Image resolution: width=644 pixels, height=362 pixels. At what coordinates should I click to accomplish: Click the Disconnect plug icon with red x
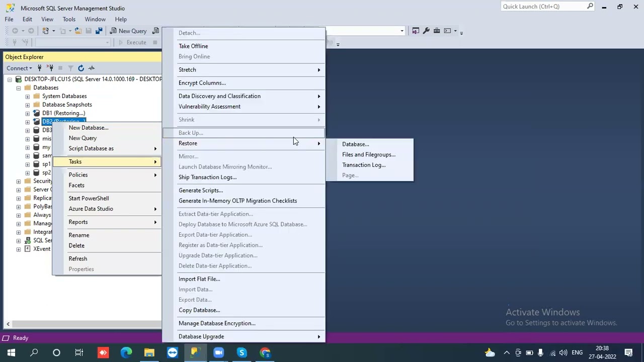coord(50,68)
